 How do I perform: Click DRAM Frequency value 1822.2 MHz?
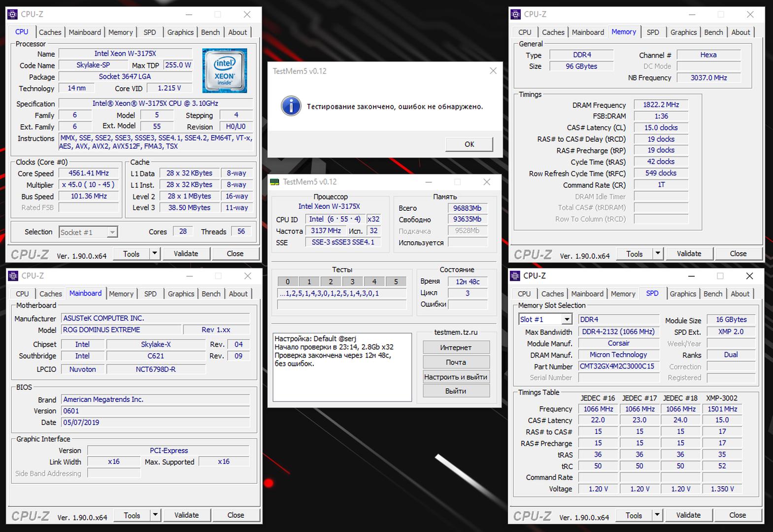click(x=661, y=105)
